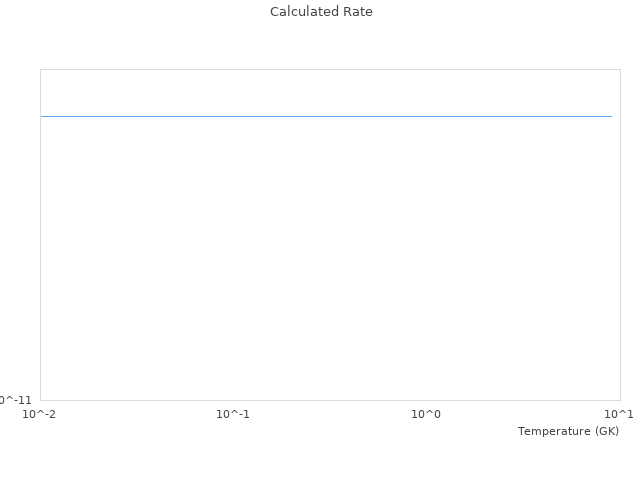Click the right end of the blue line
Image resolution: width=640 pixels, height=480 pixels.
[x=611, y=116]
